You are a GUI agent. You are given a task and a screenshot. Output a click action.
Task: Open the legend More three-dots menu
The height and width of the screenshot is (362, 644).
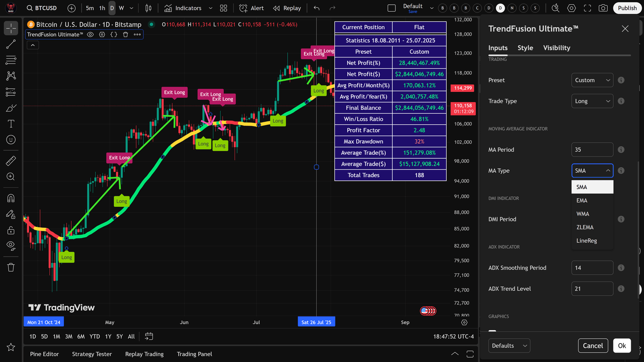click(137, 34)
